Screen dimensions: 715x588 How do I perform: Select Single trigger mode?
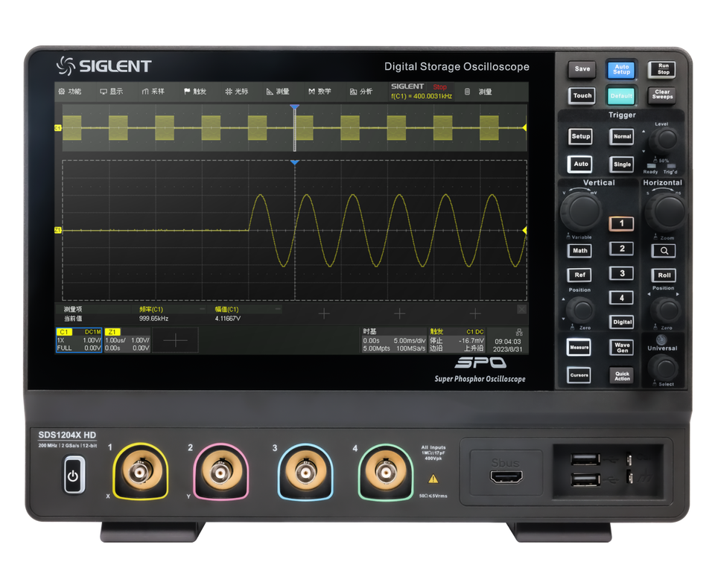(x=622, y=164)
